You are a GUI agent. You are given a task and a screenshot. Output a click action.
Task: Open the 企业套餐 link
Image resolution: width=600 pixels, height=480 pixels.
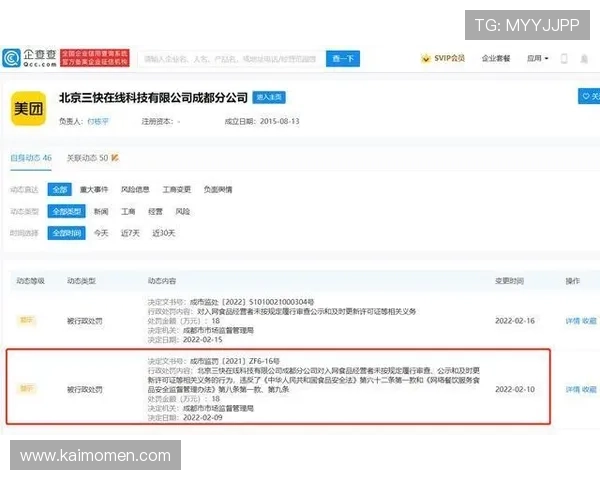(x=496, y=59)
